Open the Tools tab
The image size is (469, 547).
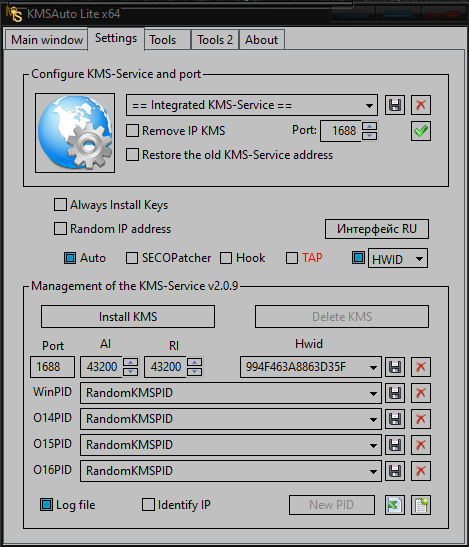[168, 40]
